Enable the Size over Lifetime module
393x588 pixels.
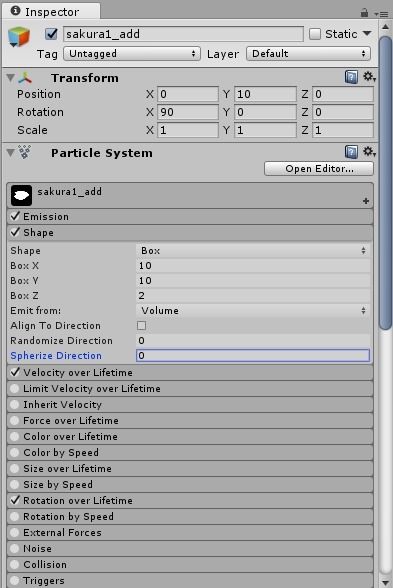coord(15,468)
